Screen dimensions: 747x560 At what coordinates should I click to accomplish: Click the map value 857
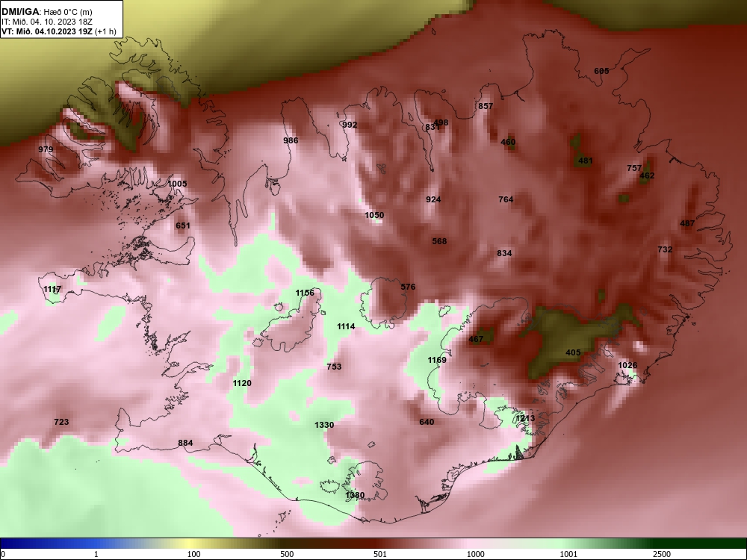[486, 106]
